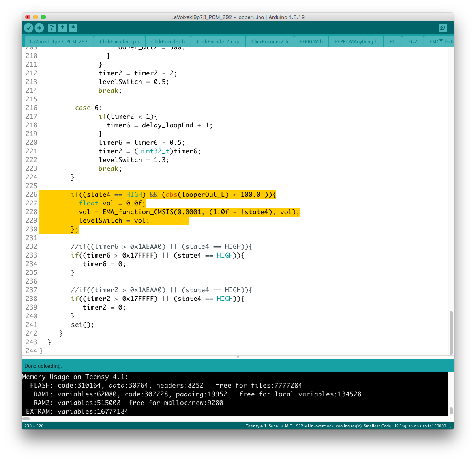Click the console horizontal scrollbar thumb
The image size is (476, 461).
point(26,418)
